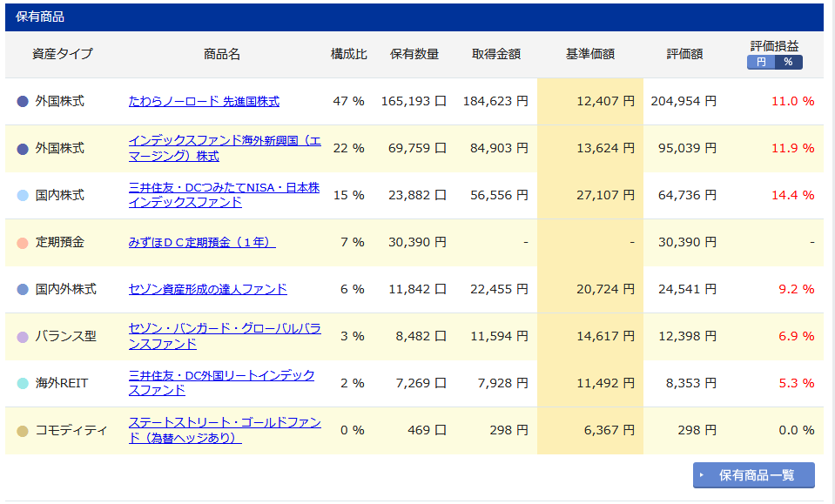Click the 204,954 円 valuation
The width and height of the screenshot is (835, 504).
[x=683, y=101]
